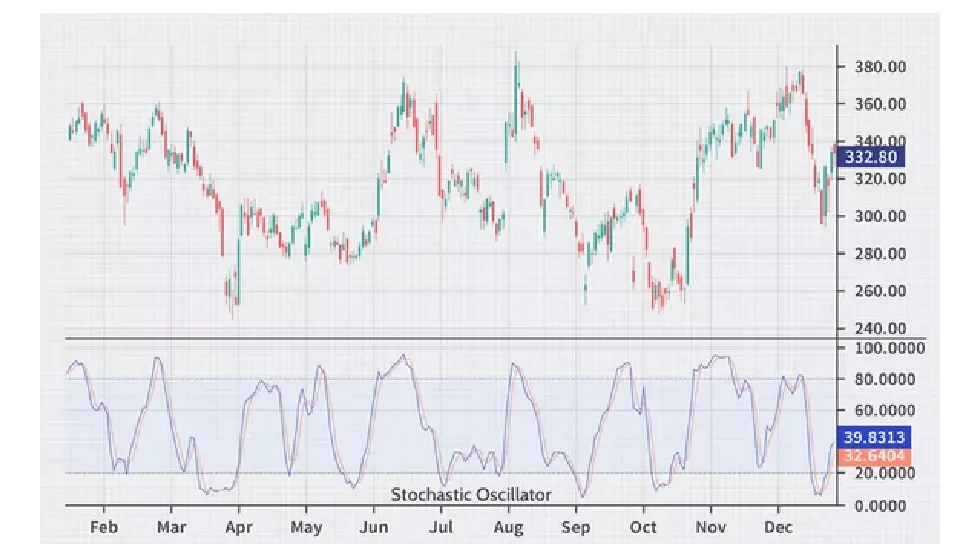The width and height of the screenshot is (974, 548).
Task: Select the Feb label on the time axis
Action: (x=104, y=527)
